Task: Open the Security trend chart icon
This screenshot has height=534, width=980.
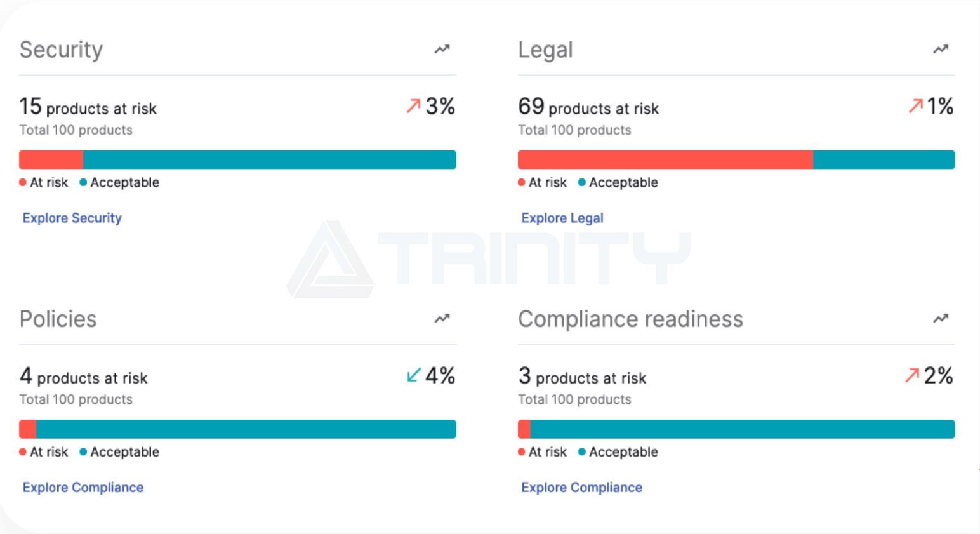Action: pos(442,49)
